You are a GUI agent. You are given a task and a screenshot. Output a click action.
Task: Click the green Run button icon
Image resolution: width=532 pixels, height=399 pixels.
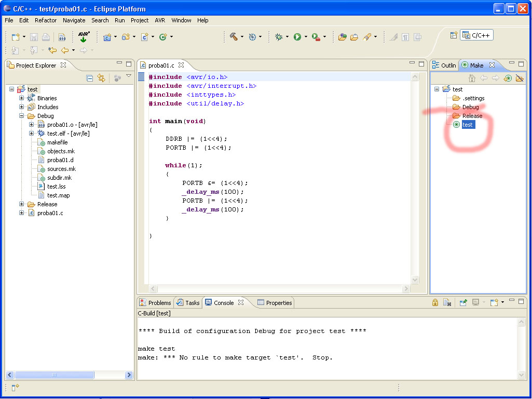pos(297,37)
